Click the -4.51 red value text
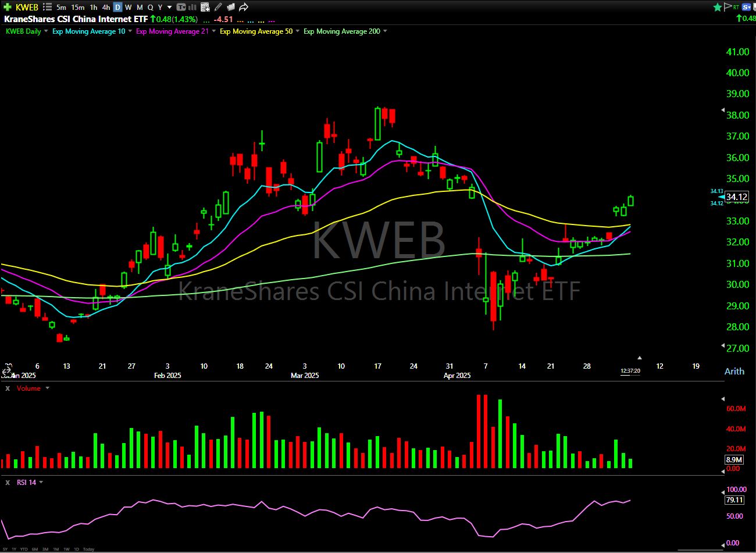 click(x=223, y=19)
